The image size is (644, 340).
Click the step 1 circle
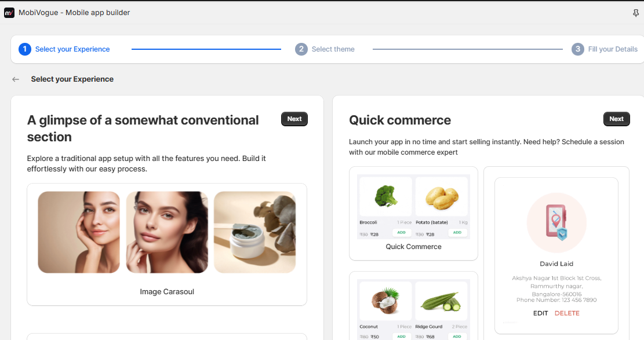(x=25, y=49)
